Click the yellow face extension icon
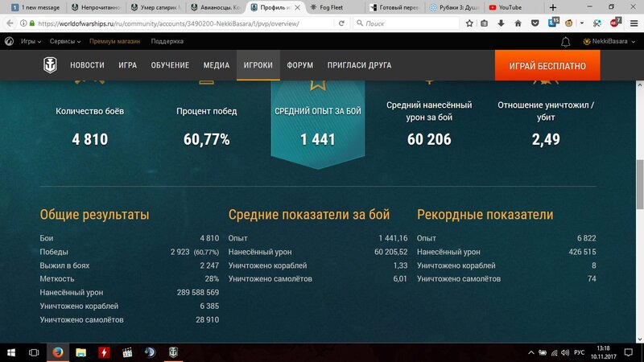 tap(569, 23)
